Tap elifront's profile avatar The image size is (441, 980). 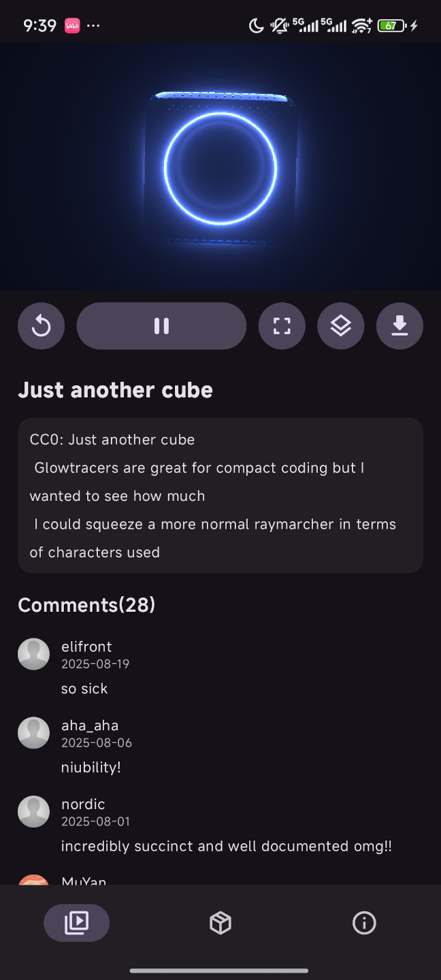click(x=33, y=654)
